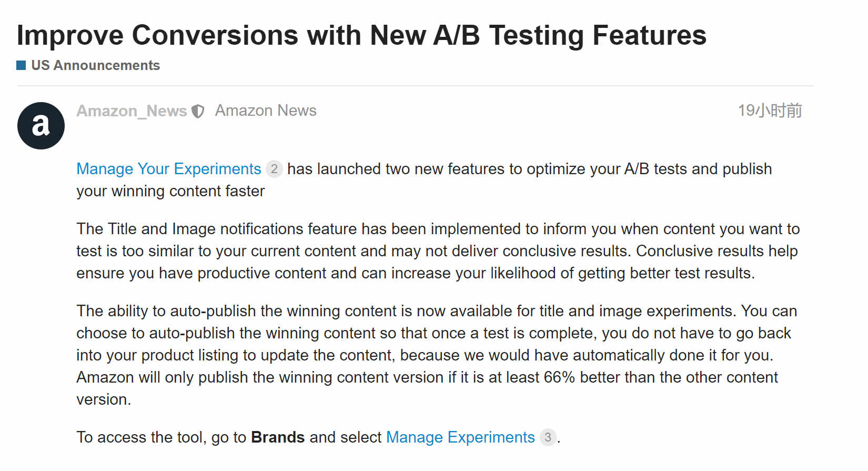Click the sentence Amazon will only publish
This screenshot has width=868, height=471.
pos(427,388)
